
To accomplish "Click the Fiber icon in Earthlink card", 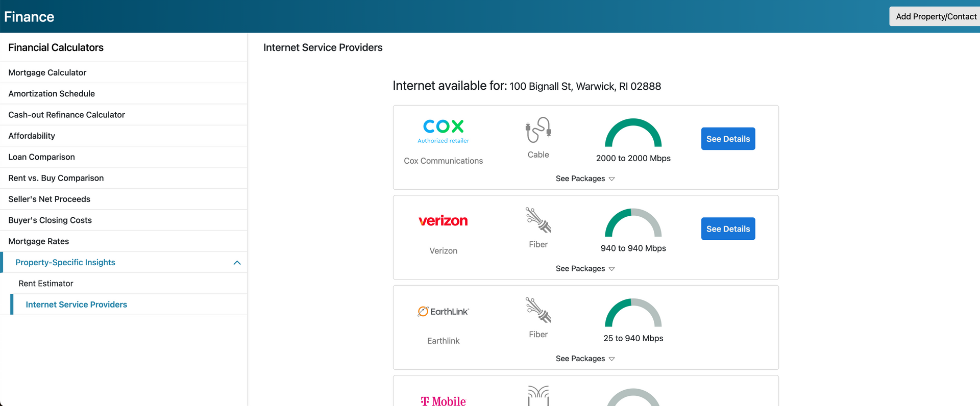I will [x=538, y=310].
